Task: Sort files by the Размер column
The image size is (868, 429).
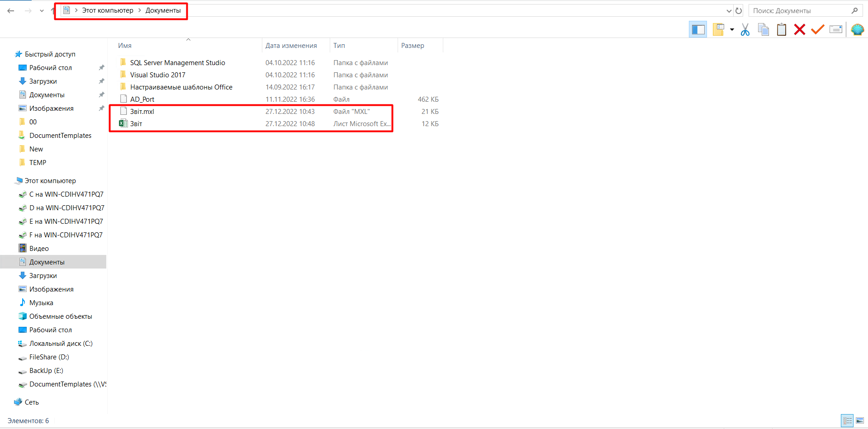Action: pos(413,46)
